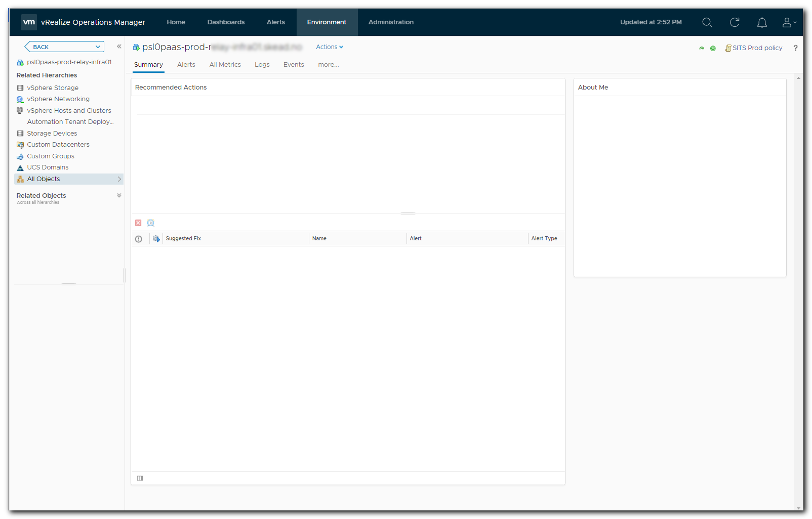Collapse the Related Objects section
This screenshot has height=519, width=812.
click(119, 195)
